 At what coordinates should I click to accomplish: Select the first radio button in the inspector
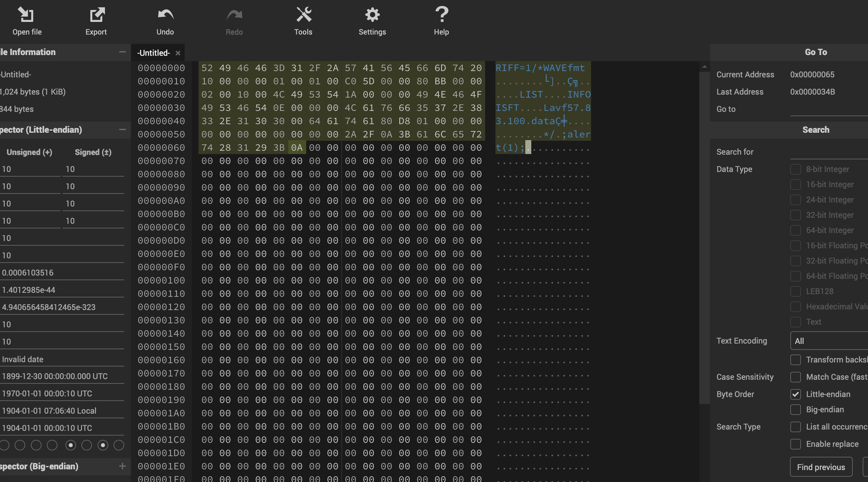(x=4, y=445)
